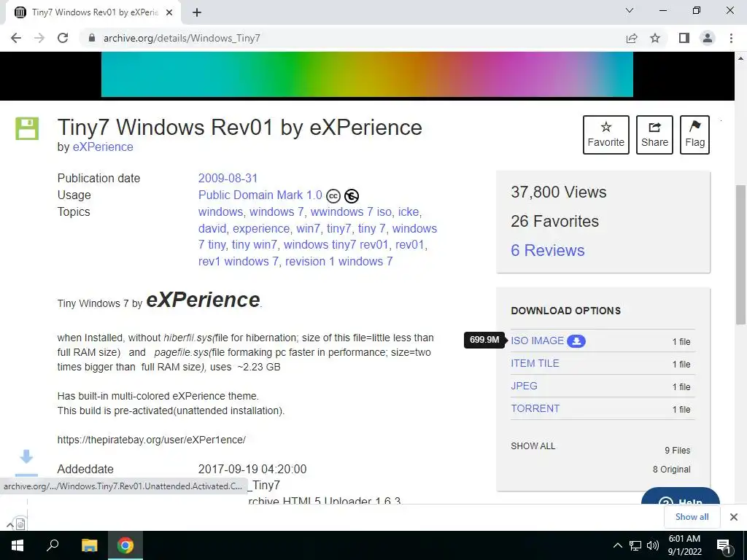Open the 'revision 1 windows 7' topic link
747x560 pixels.
[338, 262]
